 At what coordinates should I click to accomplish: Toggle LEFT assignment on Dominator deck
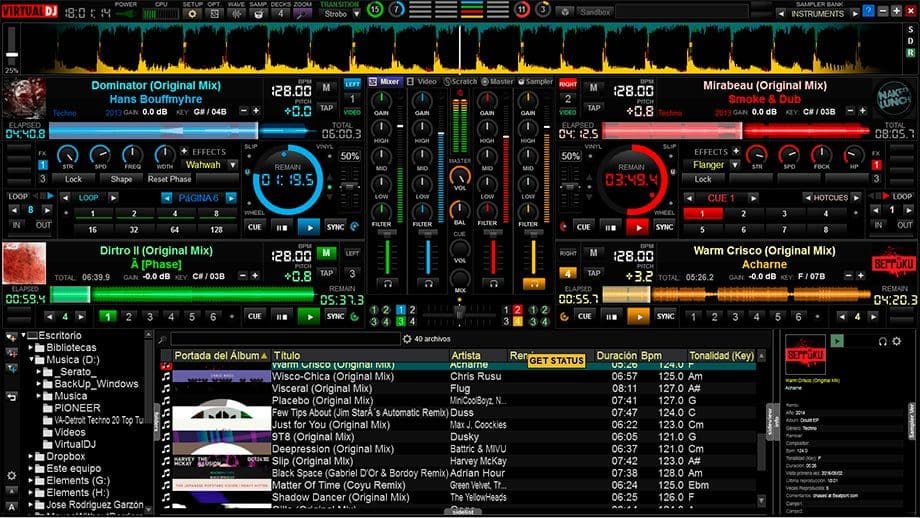(x=352, y=84)
